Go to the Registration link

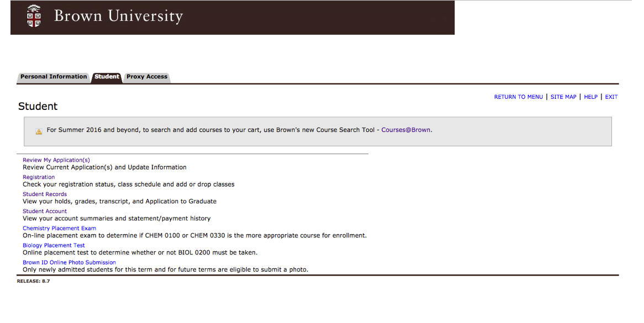pyautogui.click(x=39, y=177)
